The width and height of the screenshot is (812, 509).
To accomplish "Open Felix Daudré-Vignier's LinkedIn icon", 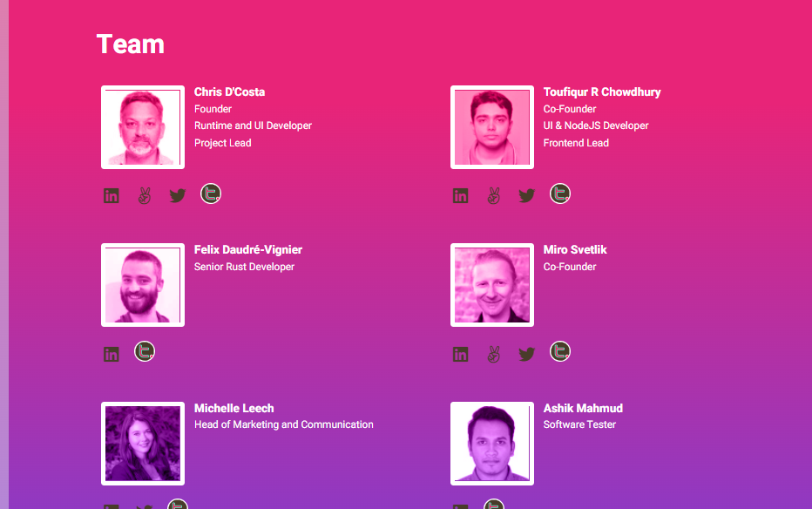I will (x=112, y=354).
